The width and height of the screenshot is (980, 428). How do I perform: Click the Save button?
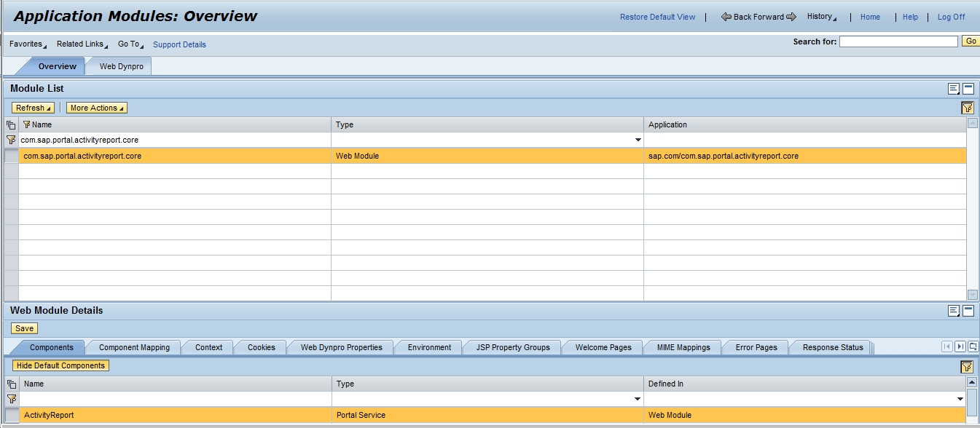[x=24, y=328]
